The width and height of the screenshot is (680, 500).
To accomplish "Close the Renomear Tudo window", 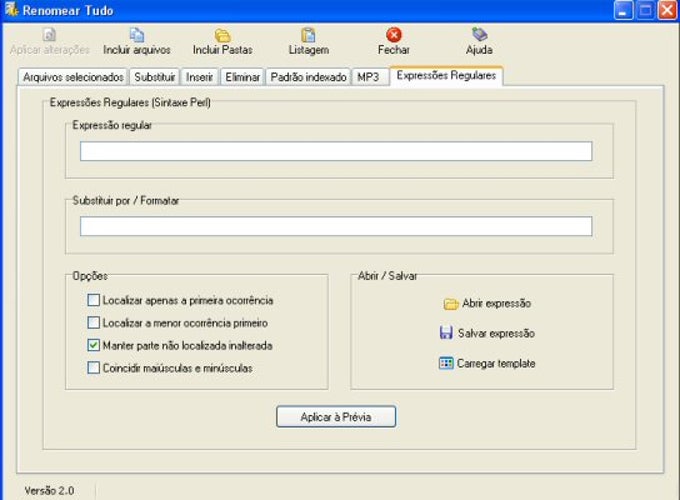I will [668, 10].
